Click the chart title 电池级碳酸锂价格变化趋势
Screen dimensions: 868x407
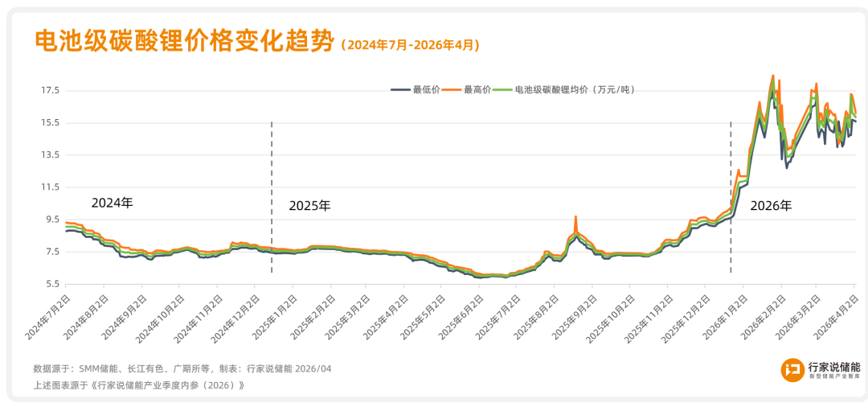click(183, 43)
